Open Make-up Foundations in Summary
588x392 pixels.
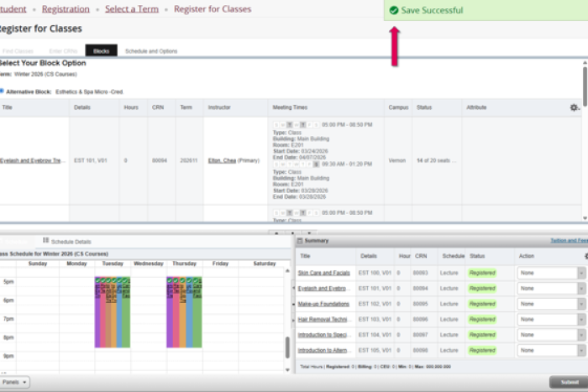(323, 304)
